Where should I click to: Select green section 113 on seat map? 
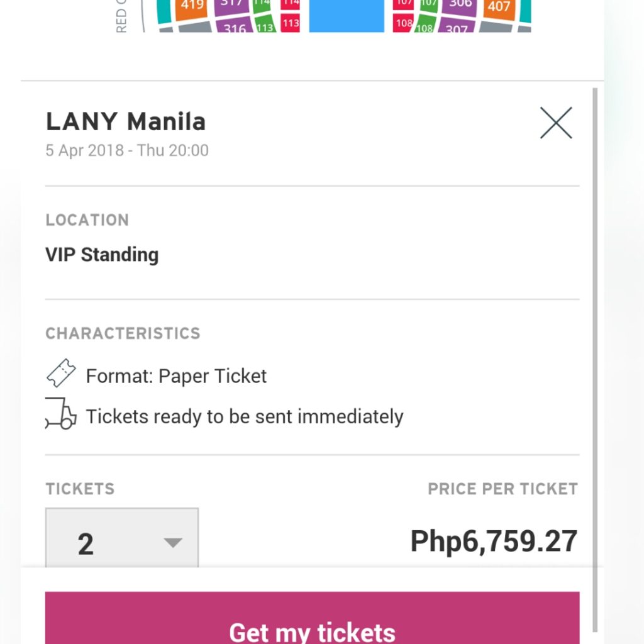[265, 25]
